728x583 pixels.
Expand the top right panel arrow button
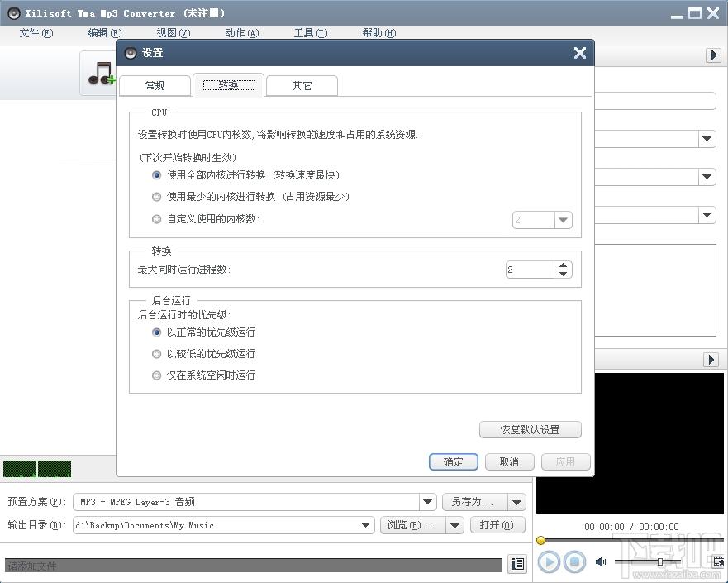pos(714,55)
